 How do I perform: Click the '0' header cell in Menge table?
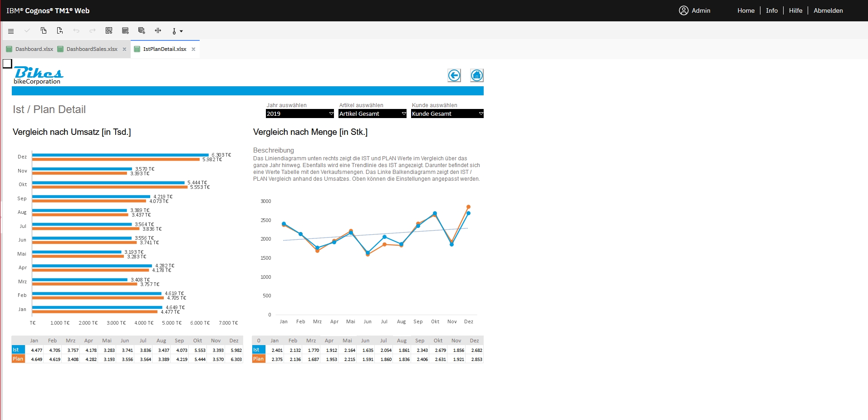(x=259, y=341)
